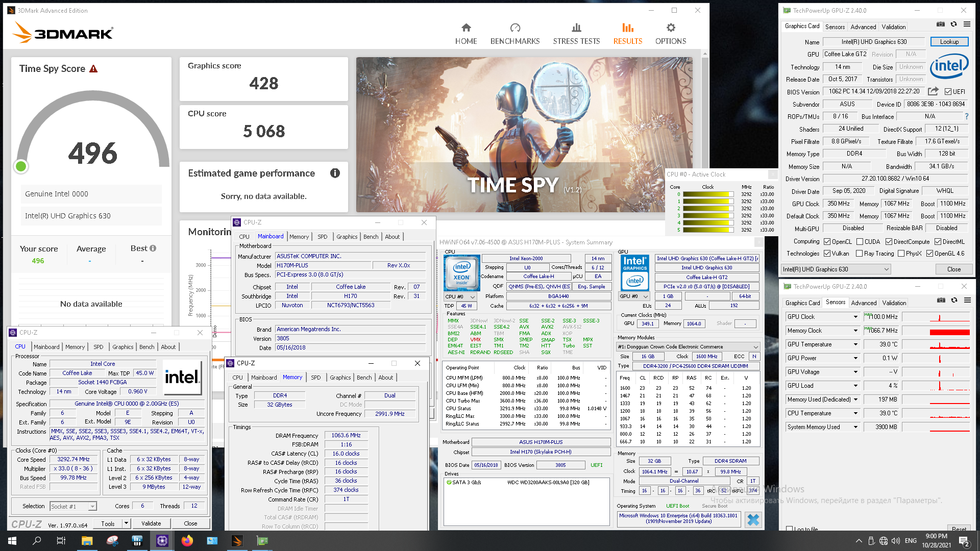Open the Advanced tab in top GPU-Z window
Image resolution: width=980 pixels, height=551 pixels.
coord(863,27)
